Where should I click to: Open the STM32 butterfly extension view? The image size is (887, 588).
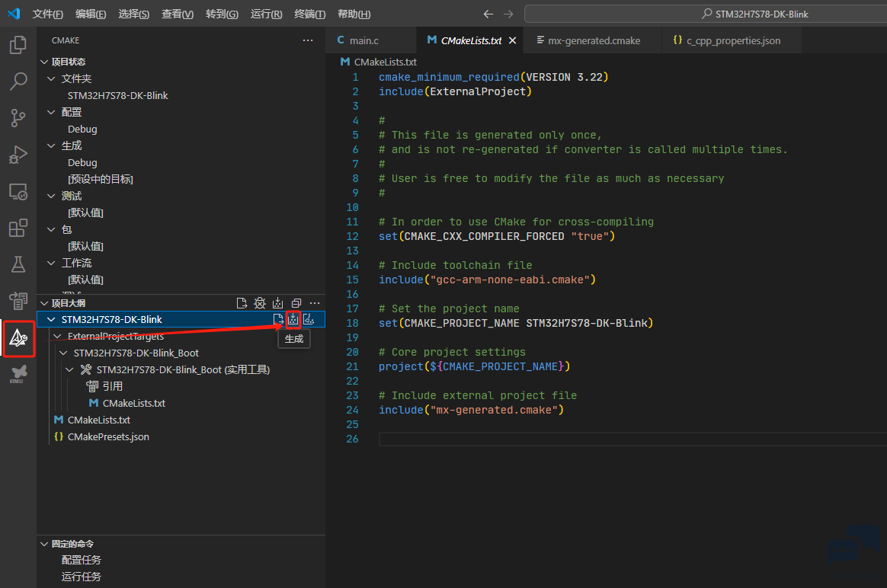point(18,374)
